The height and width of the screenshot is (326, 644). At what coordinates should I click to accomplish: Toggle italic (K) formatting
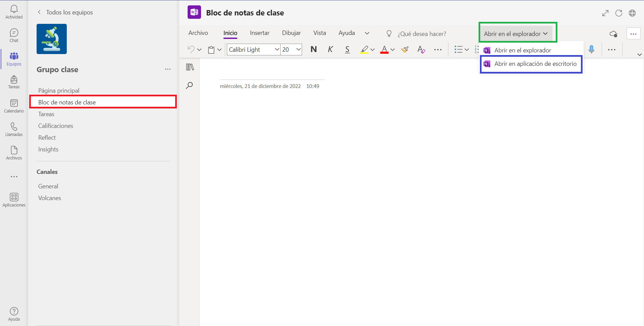tap(331, 49)
